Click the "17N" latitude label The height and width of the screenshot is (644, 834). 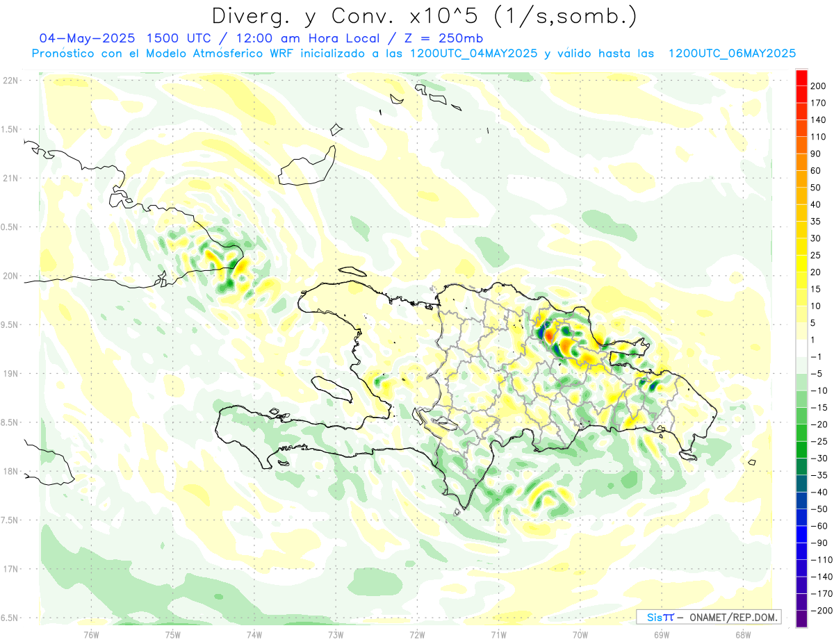[x=10, y=569]
